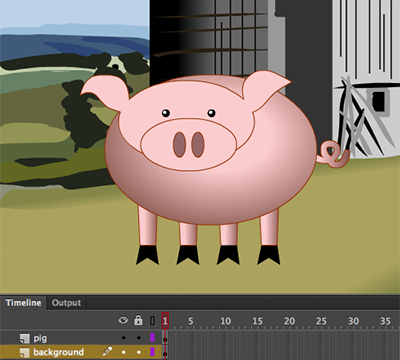Viewport: 400px width, 360px height.
Task: Select keyframe 1 of background layer
Action: coord(165,353)
